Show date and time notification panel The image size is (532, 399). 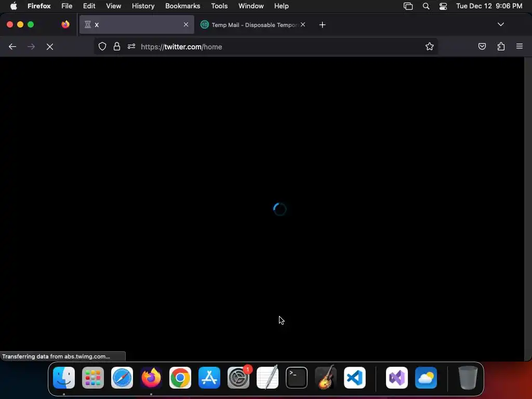489,6
